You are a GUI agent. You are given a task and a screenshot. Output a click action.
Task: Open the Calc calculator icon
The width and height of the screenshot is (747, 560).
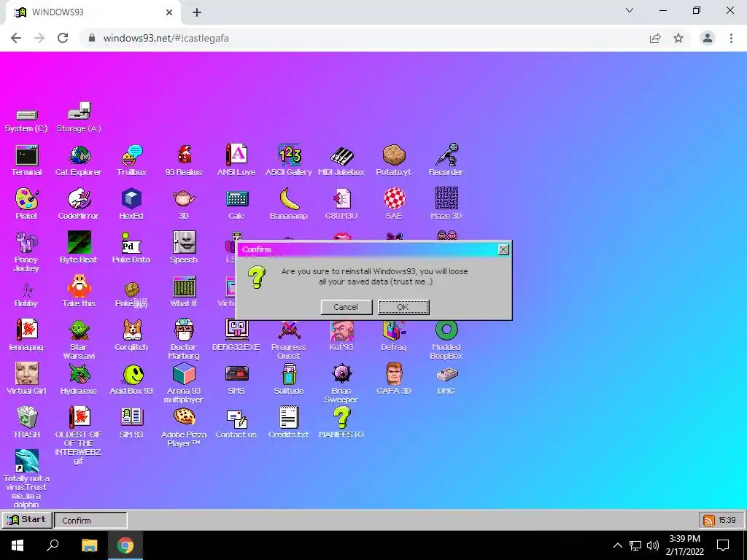(x=236, y=199)
